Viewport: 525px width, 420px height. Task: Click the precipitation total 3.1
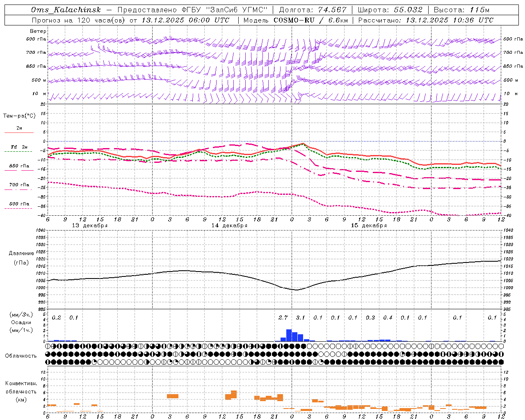[x=301, y=318]
